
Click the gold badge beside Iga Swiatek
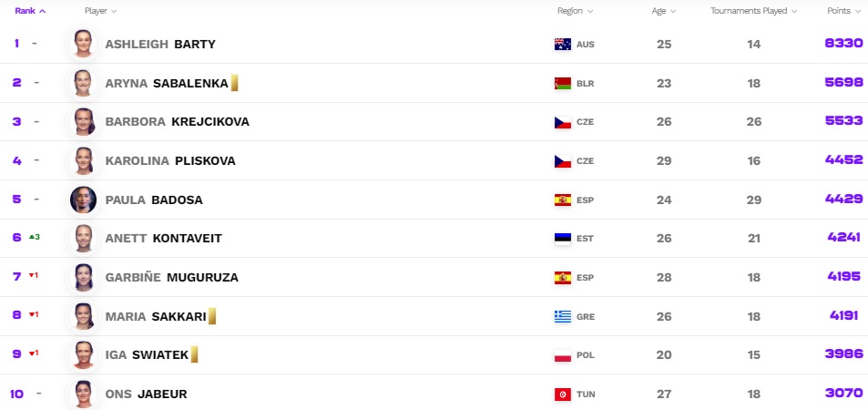(x=194, y=355)
